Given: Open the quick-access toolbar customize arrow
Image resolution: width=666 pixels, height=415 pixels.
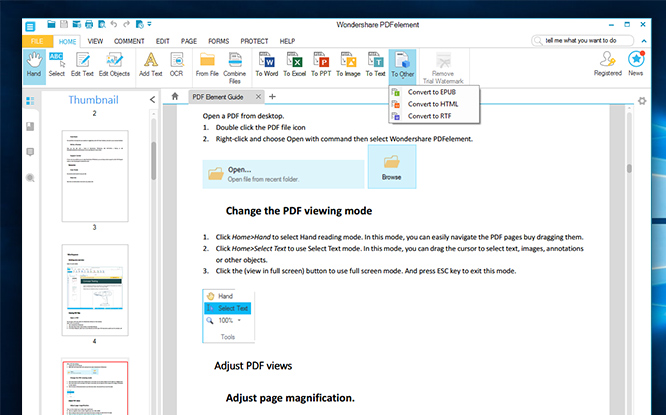Looking at the screenshot, I should pos(150,24).
